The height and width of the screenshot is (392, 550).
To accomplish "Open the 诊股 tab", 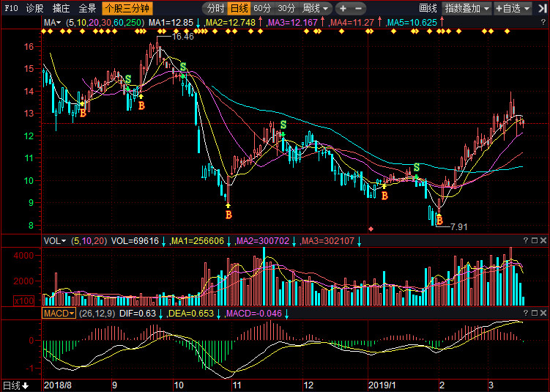I will click(x=34, y=9).
